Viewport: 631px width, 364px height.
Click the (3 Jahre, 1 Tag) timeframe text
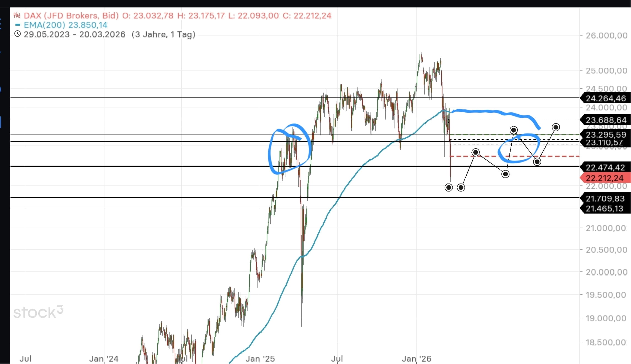click(x=163, y=34)
